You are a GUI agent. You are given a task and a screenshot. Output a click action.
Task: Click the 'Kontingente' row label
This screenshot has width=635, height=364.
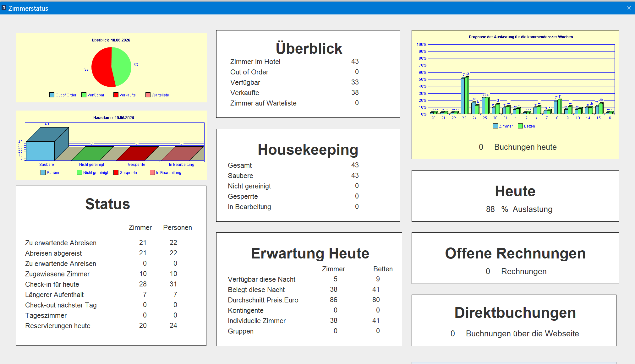[x=245, y=310]
